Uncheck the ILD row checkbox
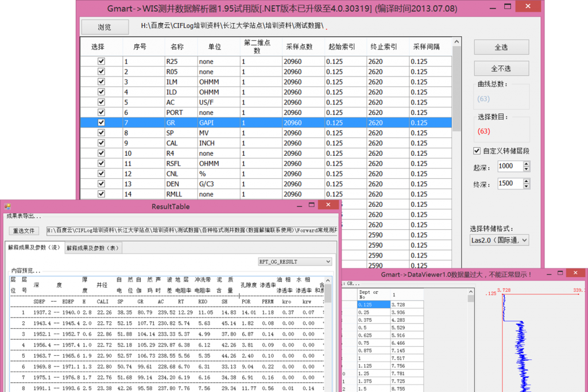 click(x=101, y=91)
